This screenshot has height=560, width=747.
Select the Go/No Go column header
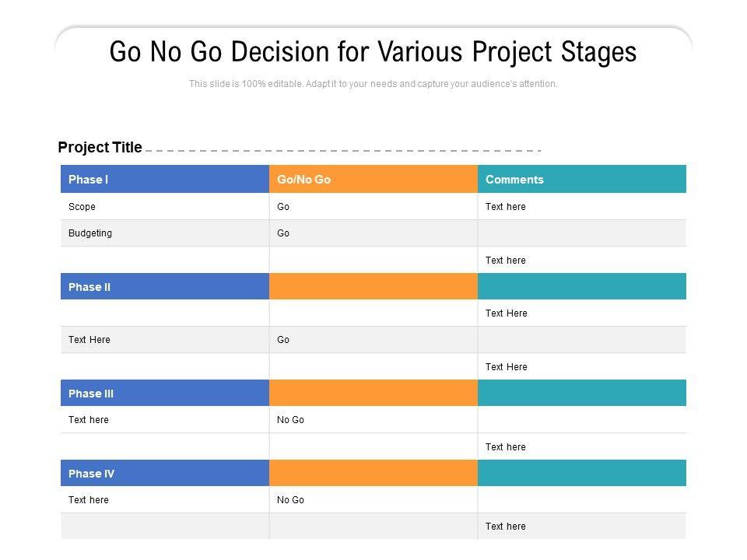pos(373,180)
